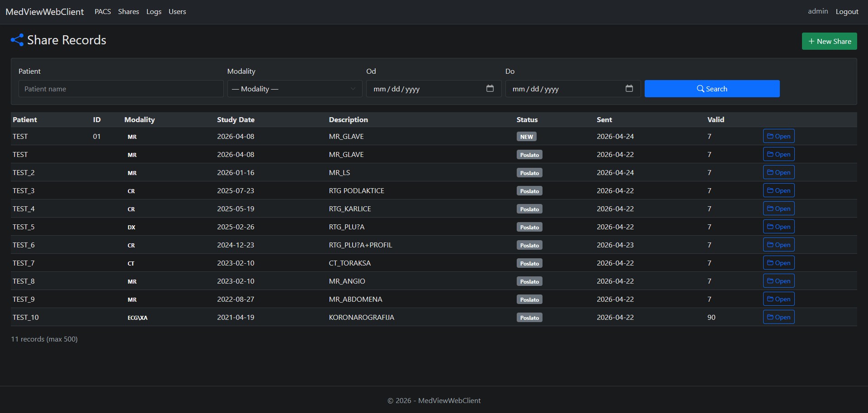Click the 11 records (max 500) text
This screenshot has height=413, width=868.
44,339
